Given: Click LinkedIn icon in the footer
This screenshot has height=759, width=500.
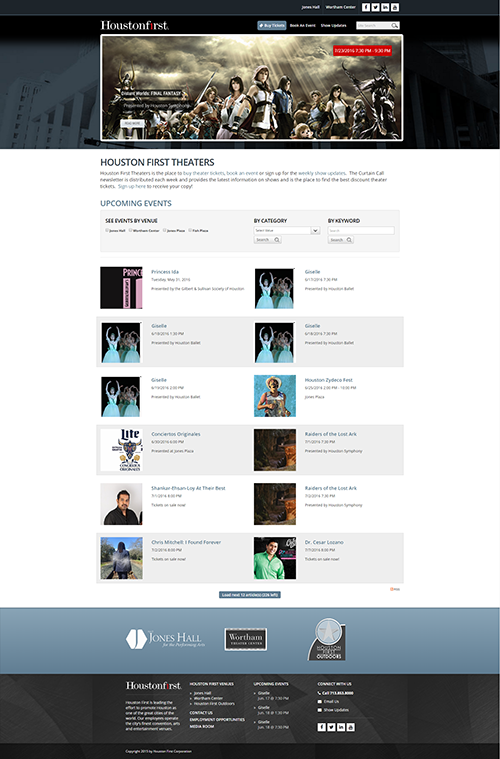Looking at the screenshot, I should (x=341, y=727).
